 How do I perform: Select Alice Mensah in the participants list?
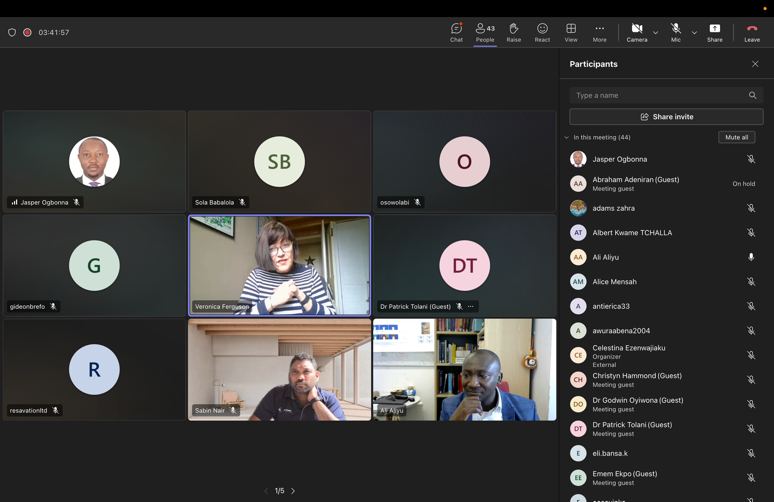tap(664, 281)
